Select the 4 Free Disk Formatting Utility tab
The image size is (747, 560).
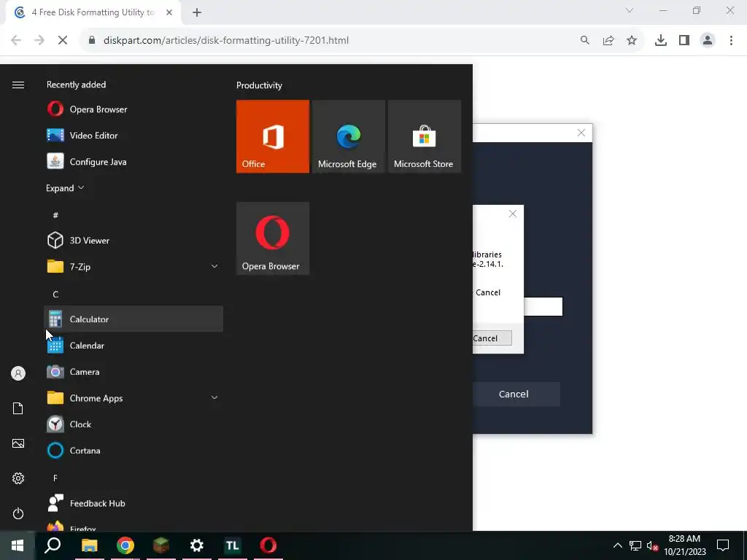(x=93, y=12)
